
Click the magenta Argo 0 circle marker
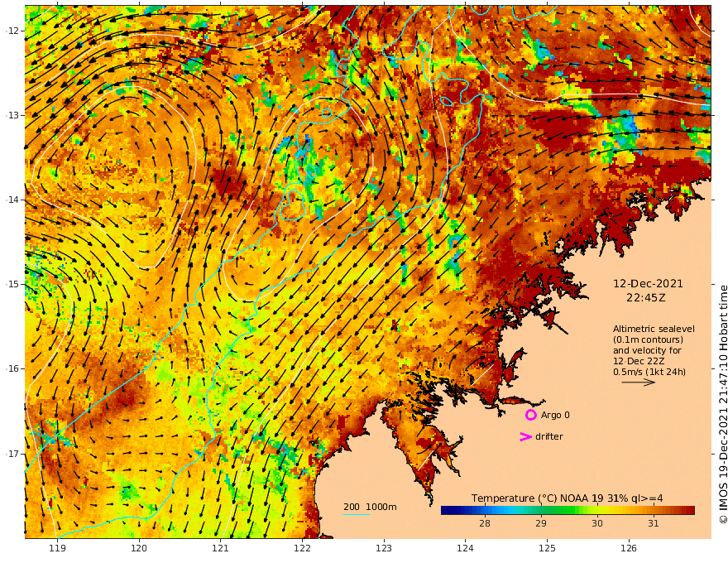click(530, 415)
